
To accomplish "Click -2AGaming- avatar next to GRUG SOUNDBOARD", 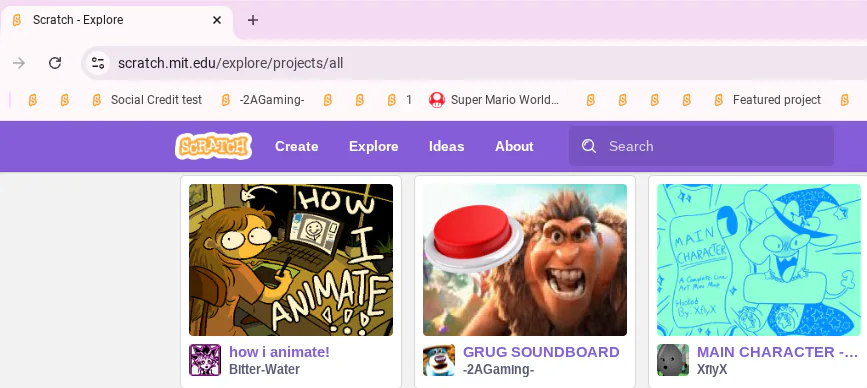I will click(439, 360).
